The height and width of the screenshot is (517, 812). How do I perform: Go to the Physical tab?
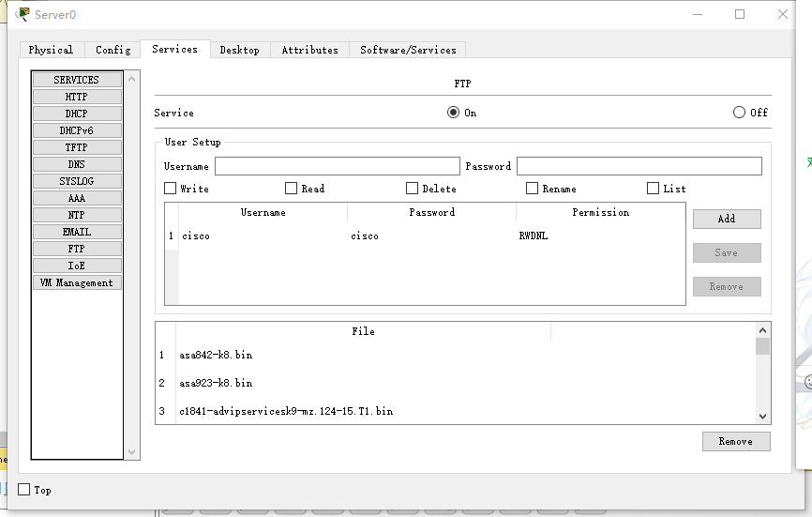pos(51,50)
